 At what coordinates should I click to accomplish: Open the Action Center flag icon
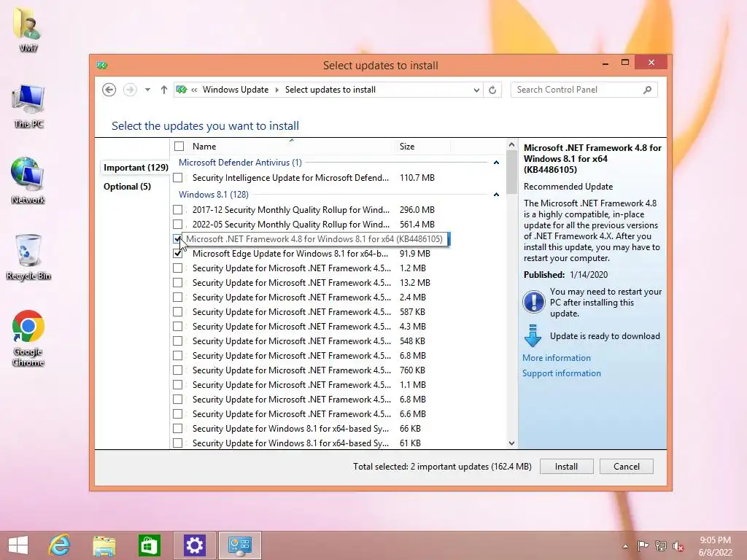coord(643,545)
